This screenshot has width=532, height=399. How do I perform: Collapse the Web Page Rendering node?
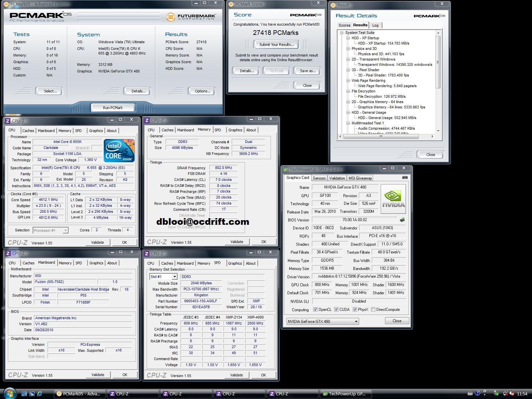coord(348,80)
